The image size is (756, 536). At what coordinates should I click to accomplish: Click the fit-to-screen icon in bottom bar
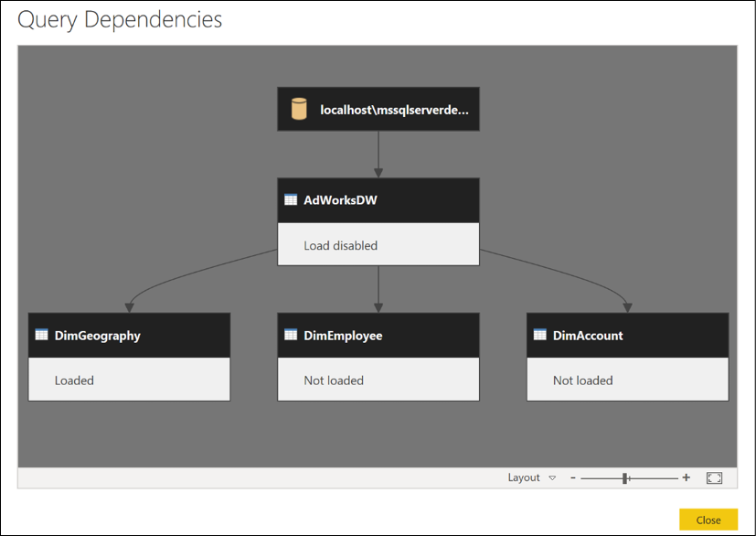(x=714, y=477)
